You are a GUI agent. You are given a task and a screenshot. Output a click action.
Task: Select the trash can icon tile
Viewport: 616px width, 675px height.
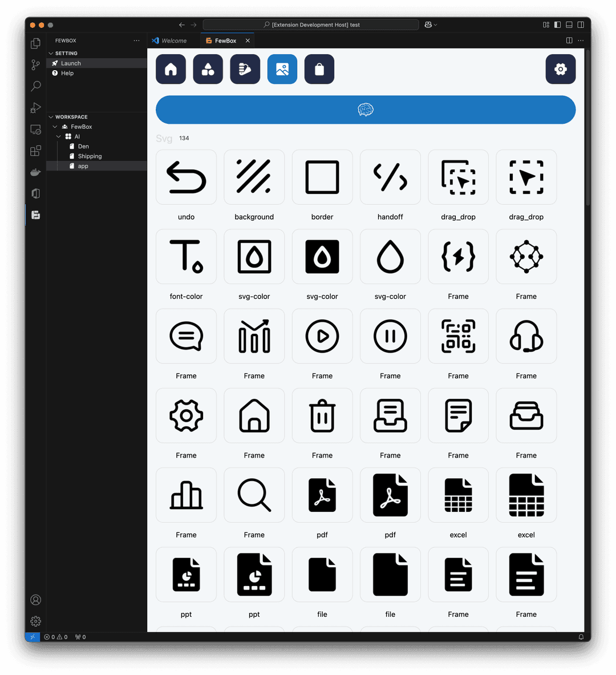pyautogui.click(x=322, y=415)
